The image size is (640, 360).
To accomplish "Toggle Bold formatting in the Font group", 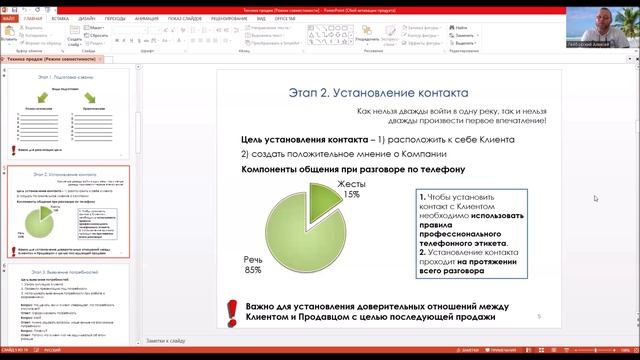I will [117, 41].
